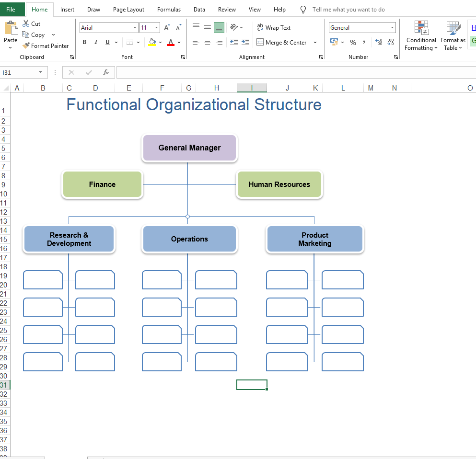Align text to the left
Image resolution: width=476 pixels, height=459 pixels.
click(x=196, y=42)
